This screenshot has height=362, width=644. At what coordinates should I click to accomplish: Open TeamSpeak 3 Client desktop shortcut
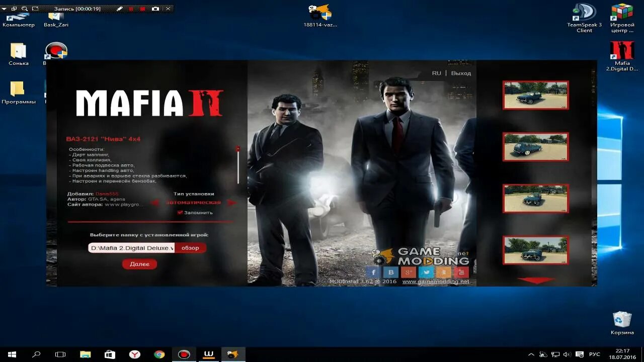click(x=584, y=19)
